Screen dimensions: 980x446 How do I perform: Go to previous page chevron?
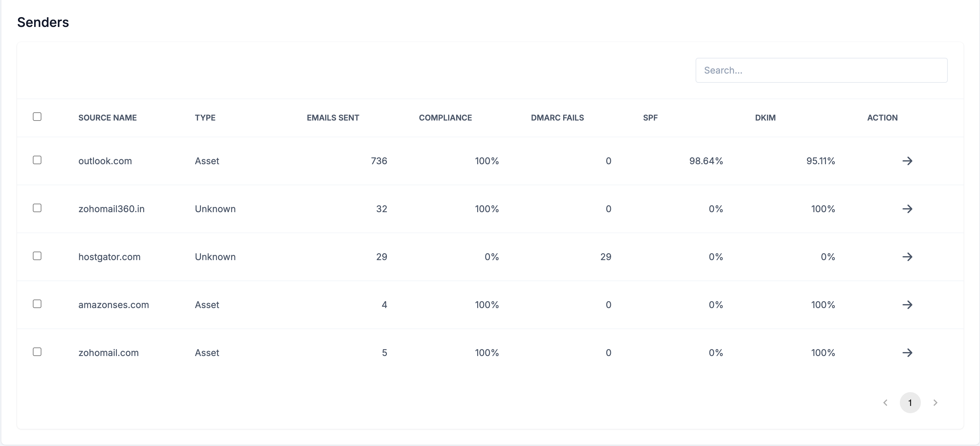tap(885, 403)
